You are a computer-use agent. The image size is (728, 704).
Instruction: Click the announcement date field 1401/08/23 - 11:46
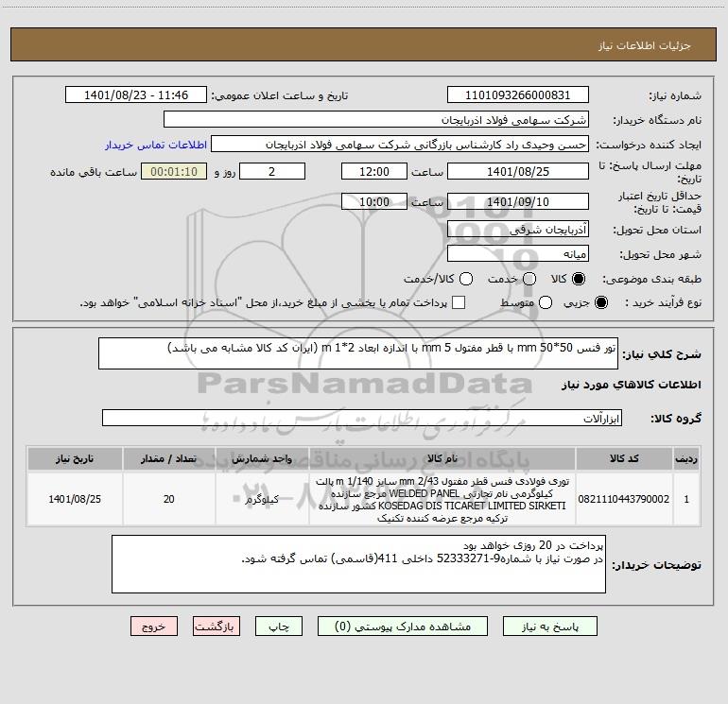click(x=136, y=95)
